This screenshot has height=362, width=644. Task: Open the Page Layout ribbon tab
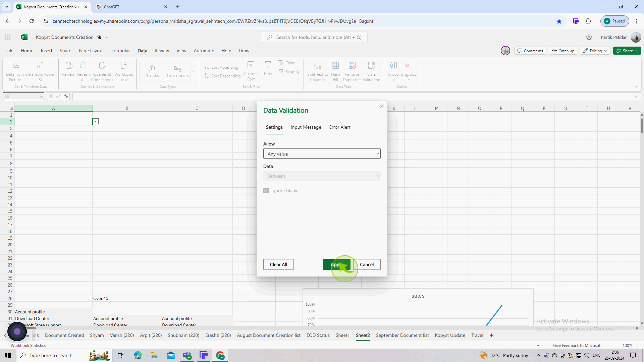[x=91, y=51]
